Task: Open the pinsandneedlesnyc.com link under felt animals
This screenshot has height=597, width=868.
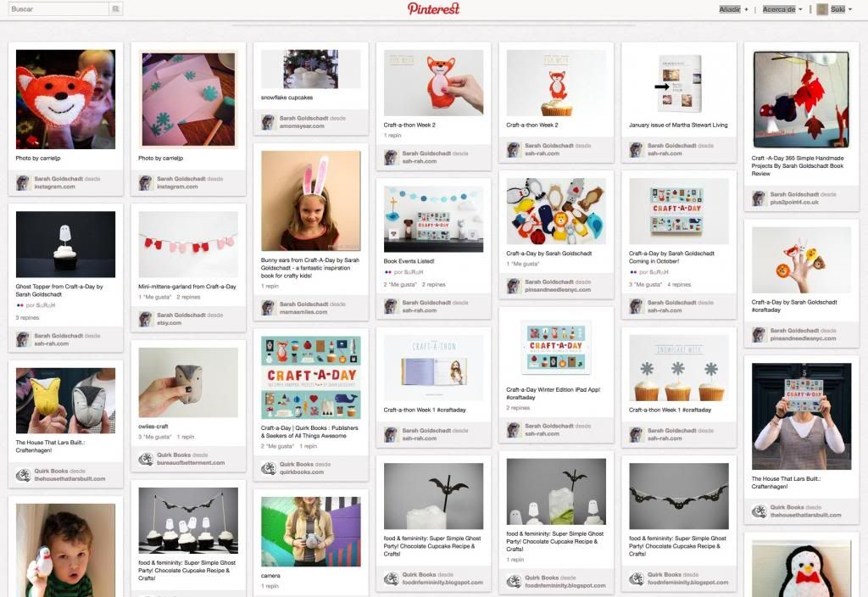Action: pyautogui.click(x=558, y=290)
